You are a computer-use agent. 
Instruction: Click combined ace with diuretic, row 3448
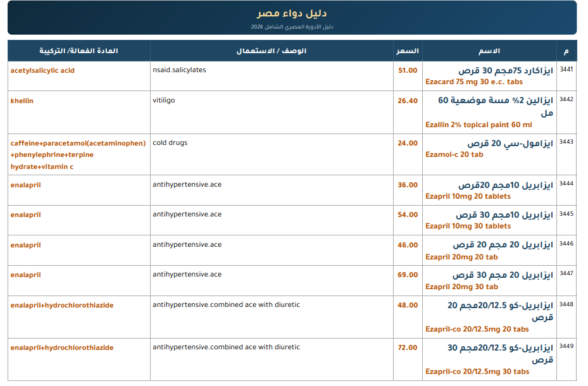pos(226,304)
